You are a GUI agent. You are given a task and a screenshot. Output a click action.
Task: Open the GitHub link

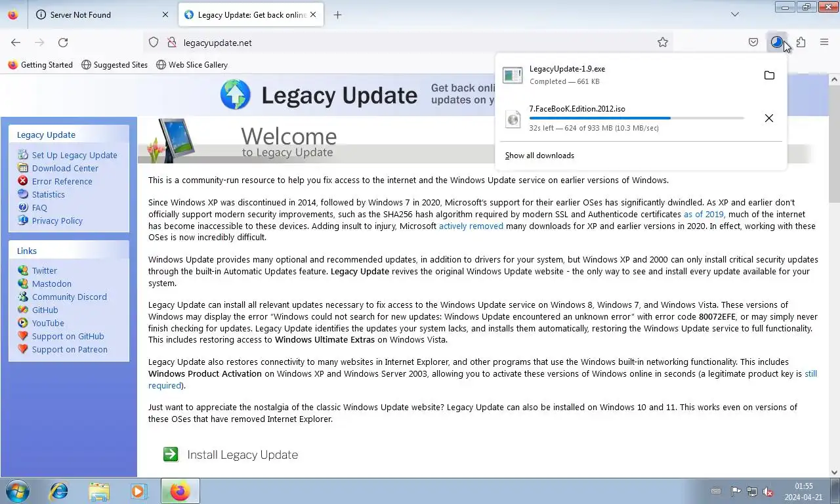[45, 310]
